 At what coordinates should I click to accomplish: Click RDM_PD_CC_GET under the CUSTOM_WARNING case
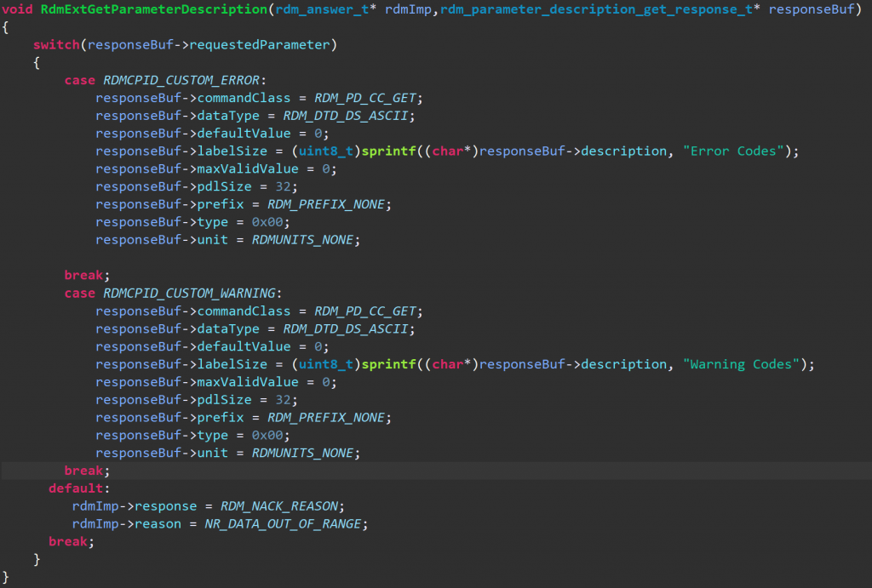pos(364,311)
